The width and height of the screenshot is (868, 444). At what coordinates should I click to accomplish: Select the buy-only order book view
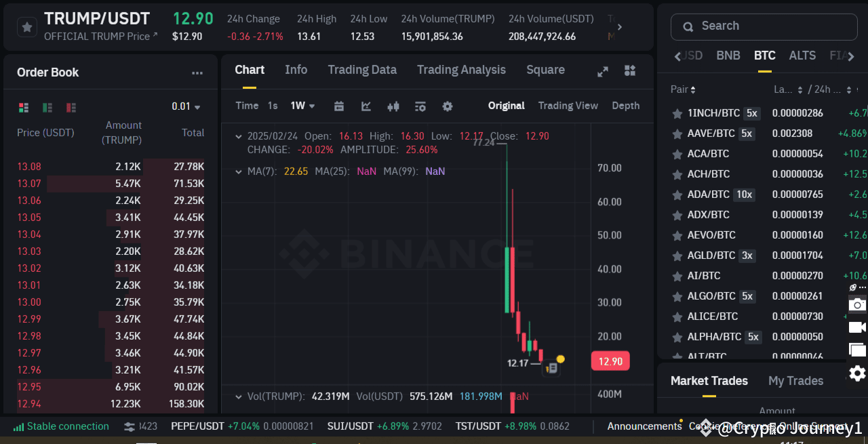click(47, 107)
